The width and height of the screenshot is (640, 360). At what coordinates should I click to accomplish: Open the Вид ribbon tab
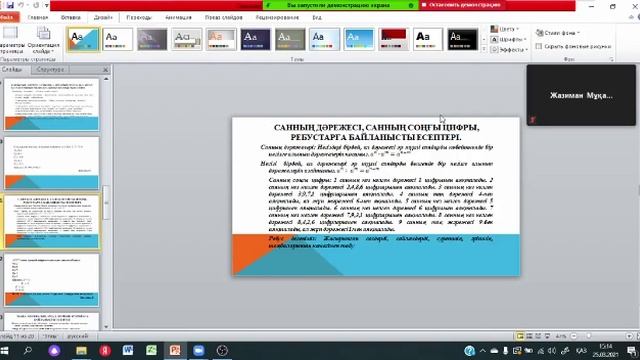coord(317,18)
